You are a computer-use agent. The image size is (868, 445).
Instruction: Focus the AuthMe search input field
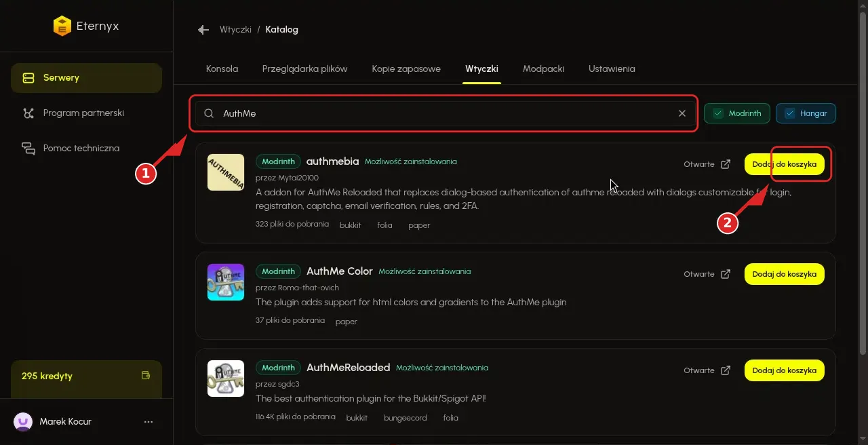(x=446, y=113)
